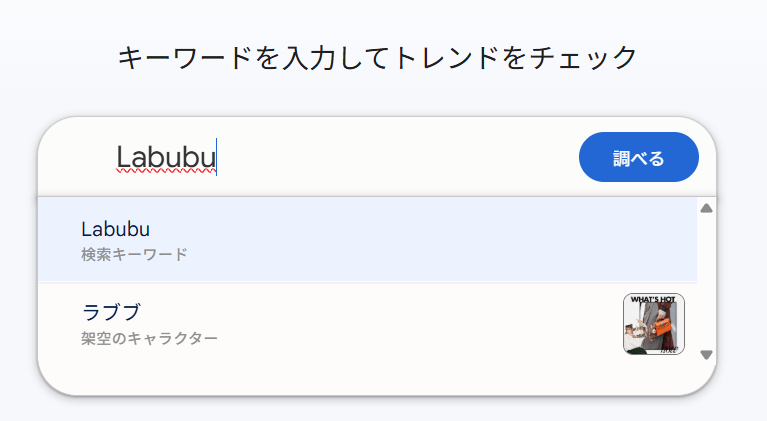The height and width of the screenshot is (421, 767).
Task: Click the suggestion list scrollbar track
Action: pos(706,280)
